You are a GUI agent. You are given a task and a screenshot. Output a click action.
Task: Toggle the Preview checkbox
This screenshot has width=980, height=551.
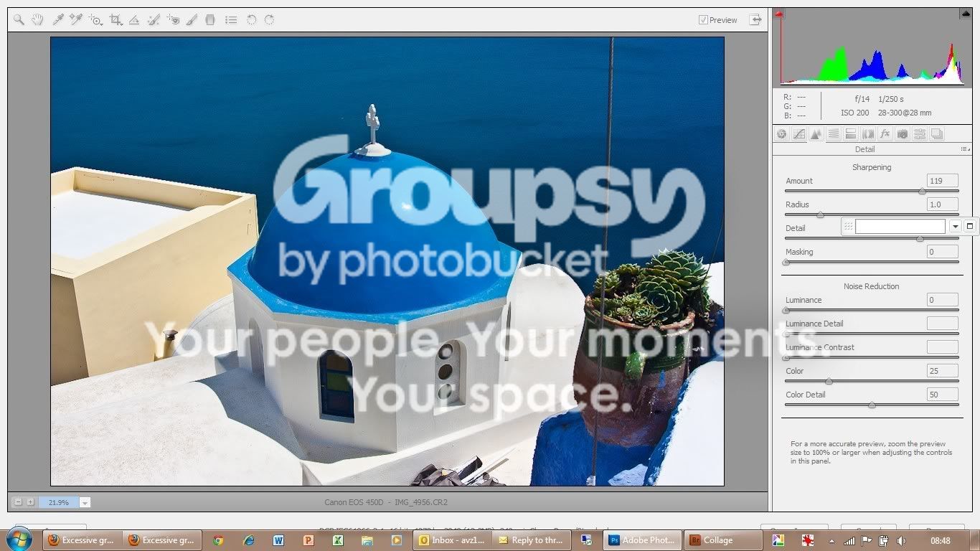click(703, 20)
